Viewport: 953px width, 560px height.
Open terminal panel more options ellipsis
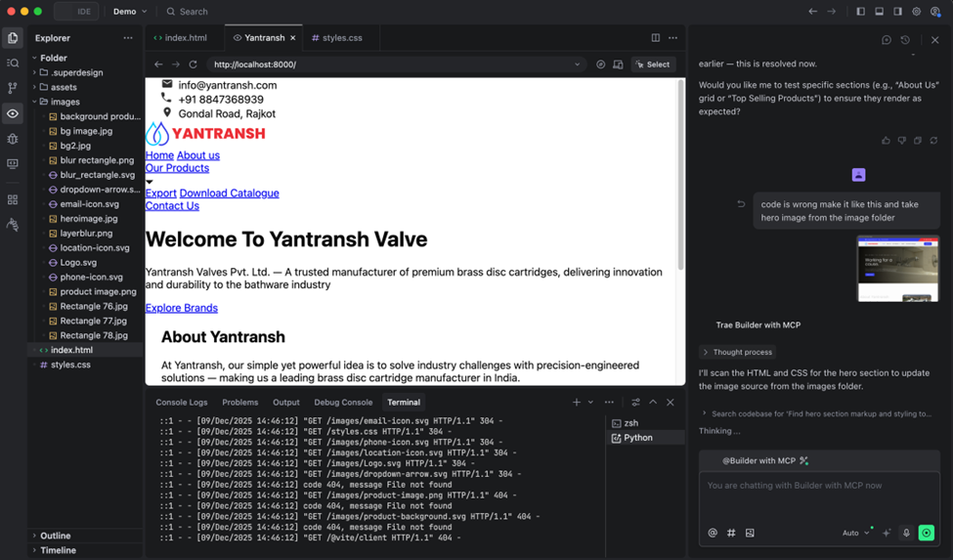[609, 402]
